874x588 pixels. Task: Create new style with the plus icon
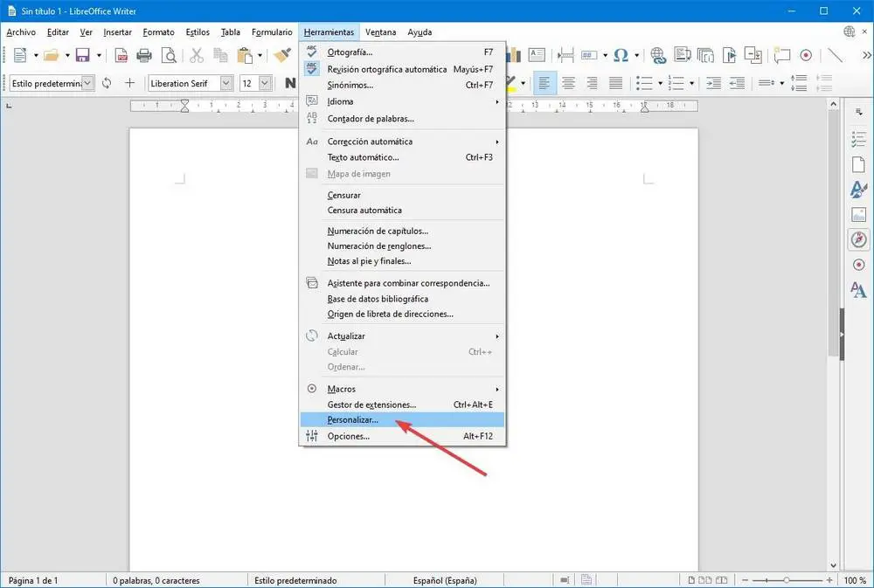click(130, 83)
